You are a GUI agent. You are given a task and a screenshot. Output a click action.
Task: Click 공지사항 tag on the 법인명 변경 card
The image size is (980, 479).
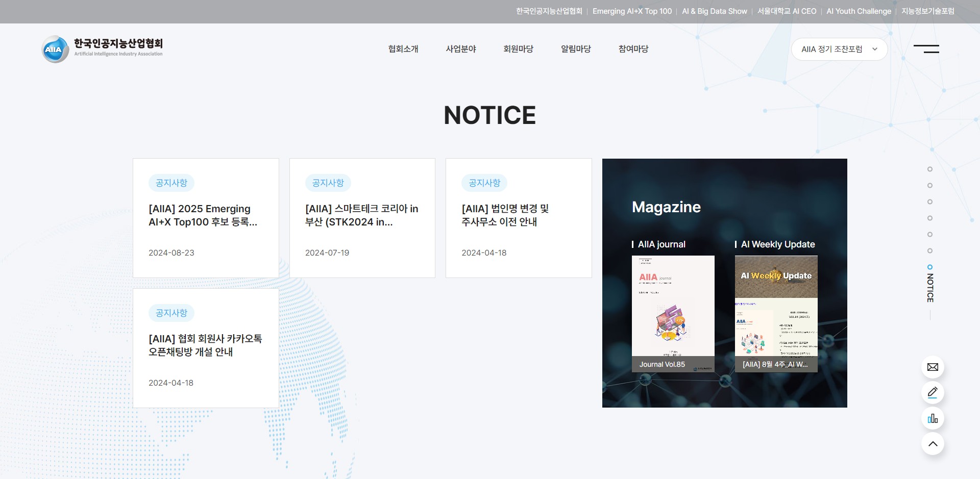[484, 183]
